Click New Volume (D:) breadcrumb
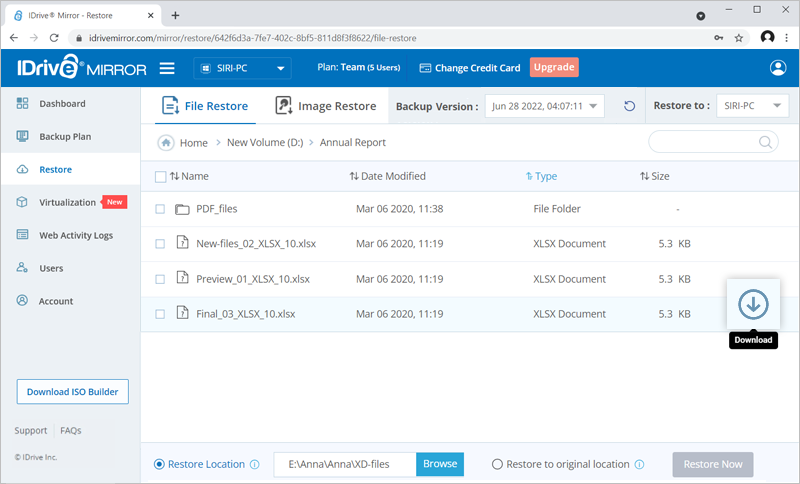 point(265,143)
